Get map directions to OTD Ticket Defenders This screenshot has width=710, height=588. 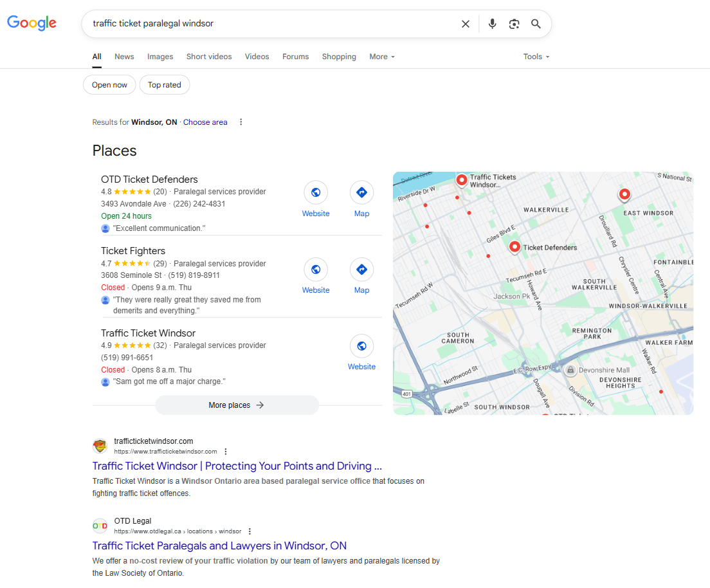pos(361,192)
